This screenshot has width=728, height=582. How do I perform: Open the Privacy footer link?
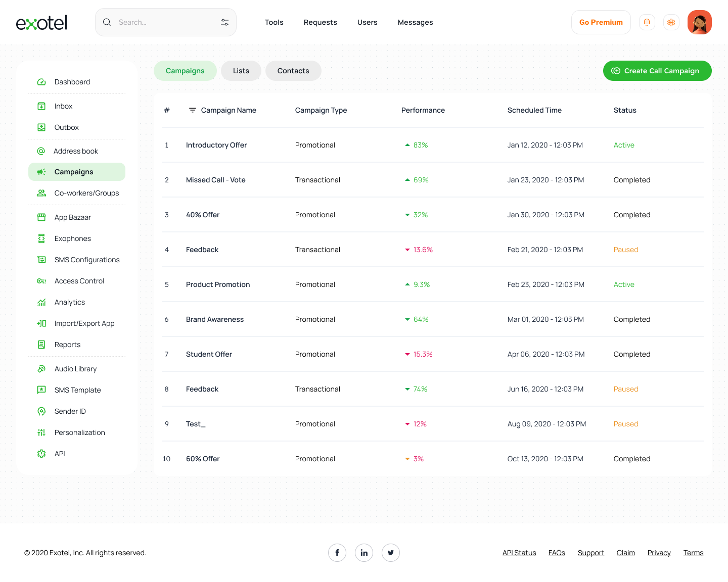pos(659,553)
